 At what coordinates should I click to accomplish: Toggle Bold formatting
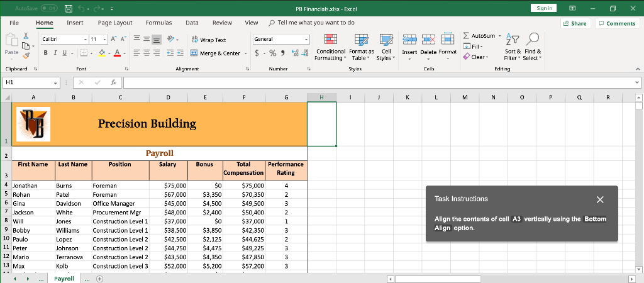coord(46,53)
